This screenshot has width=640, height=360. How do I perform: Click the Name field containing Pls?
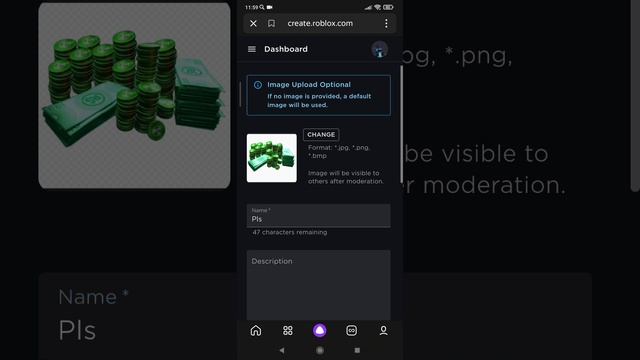coord(318,216)
